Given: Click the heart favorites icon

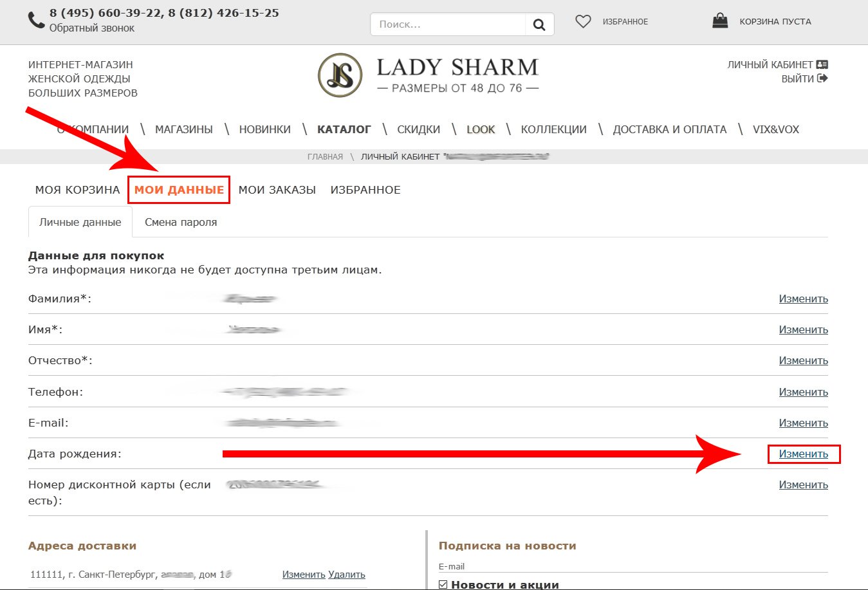Looking at the screenshot, I should [583, 22].
